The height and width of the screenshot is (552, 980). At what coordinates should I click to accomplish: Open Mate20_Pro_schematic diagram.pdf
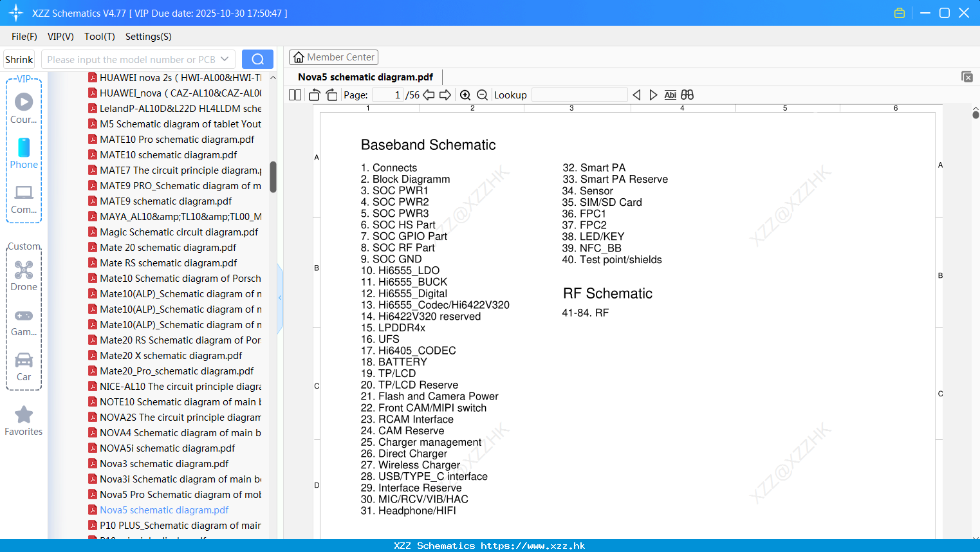[171, 371]
